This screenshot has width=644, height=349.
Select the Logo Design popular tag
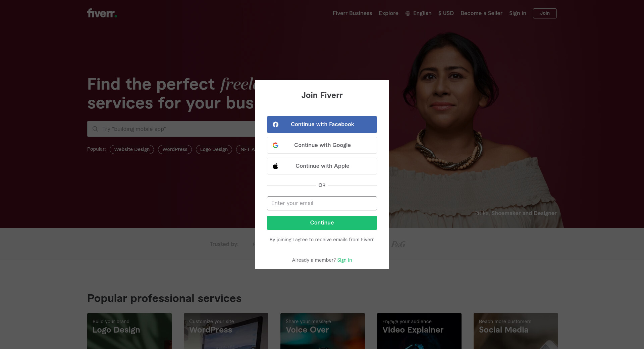coord(214,149)
